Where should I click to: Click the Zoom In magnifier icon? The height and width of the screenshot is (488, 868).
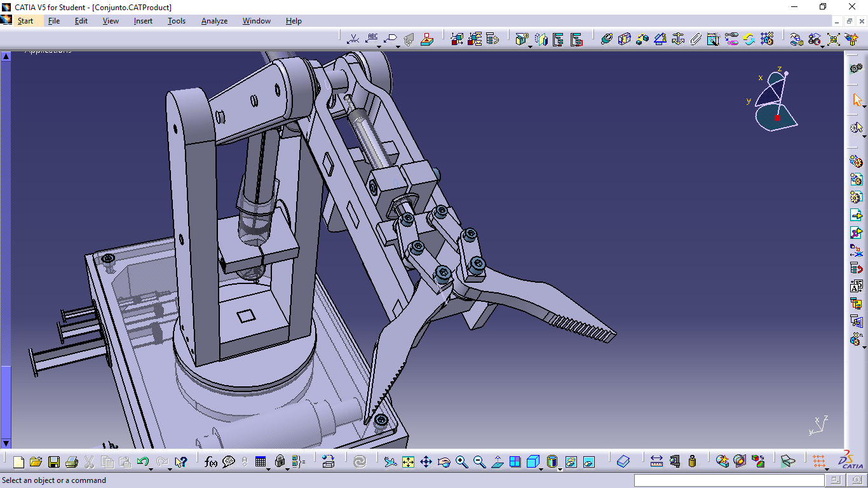coord(461,462)
